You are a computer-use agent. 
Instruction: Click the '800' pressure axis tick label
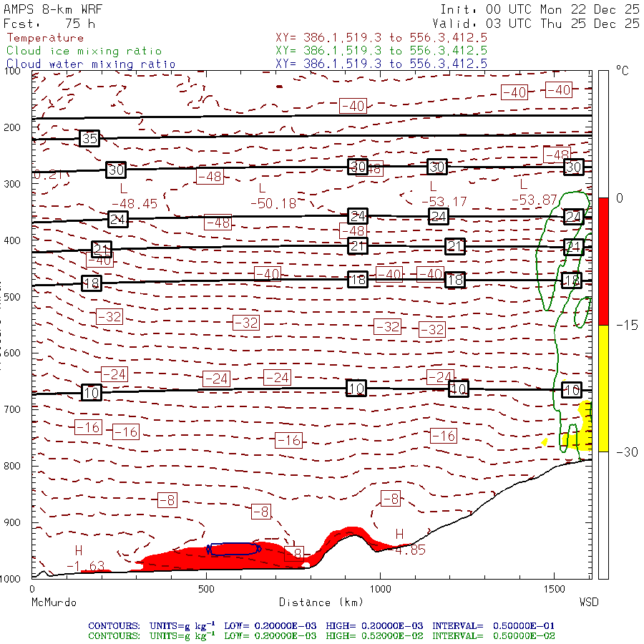[12, 466]
